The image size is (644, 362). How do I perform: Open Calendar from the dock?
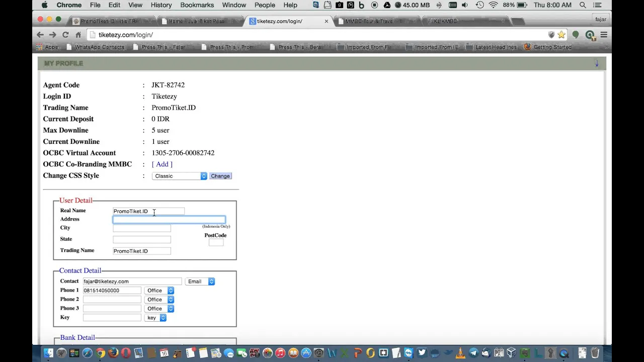[x=164, y=353]
